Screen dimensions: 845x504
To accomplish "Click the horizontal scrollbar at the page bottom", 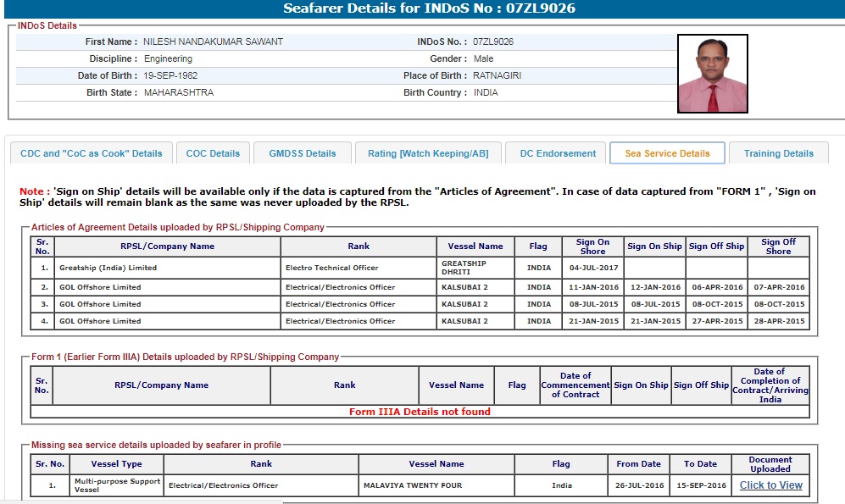I will pos(141,501).
